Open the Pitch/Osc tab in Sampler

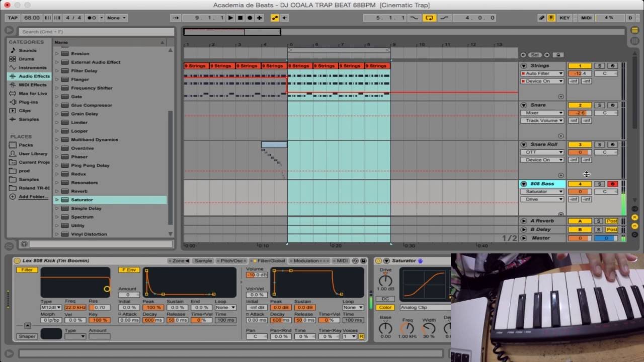point(231,261)
